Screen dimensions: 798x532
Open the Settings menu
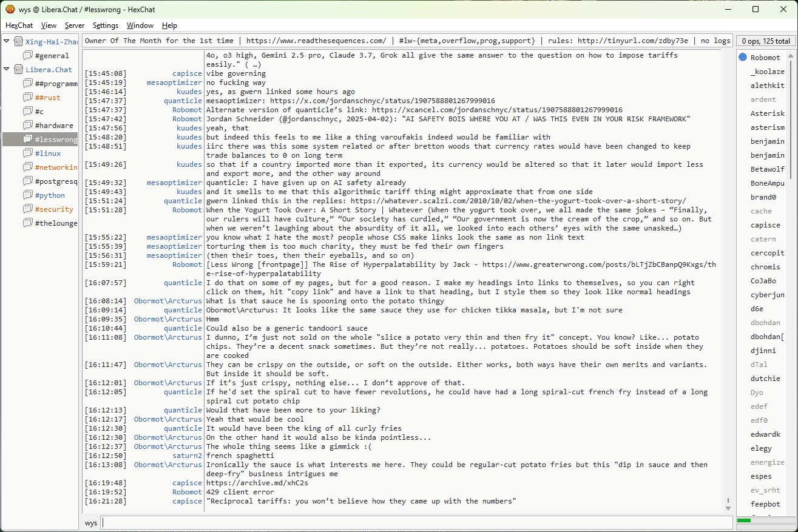tap(106, 25)
